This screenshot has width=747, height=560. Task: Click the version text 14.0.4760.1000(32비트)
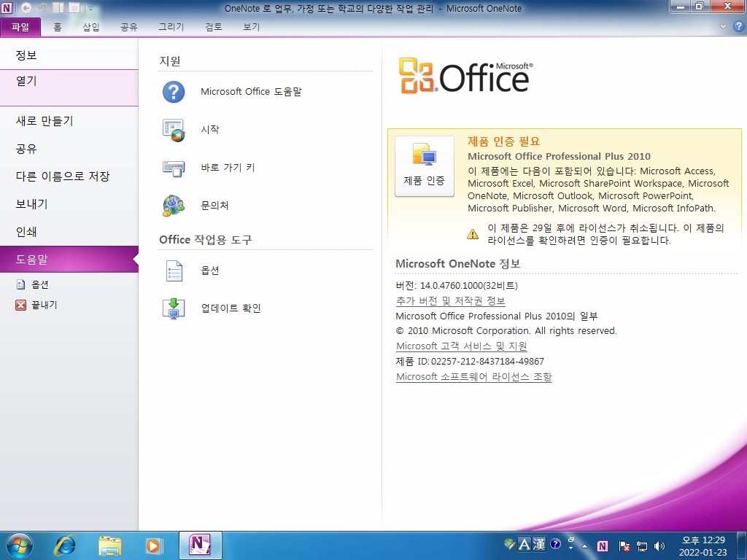[468, 286]
